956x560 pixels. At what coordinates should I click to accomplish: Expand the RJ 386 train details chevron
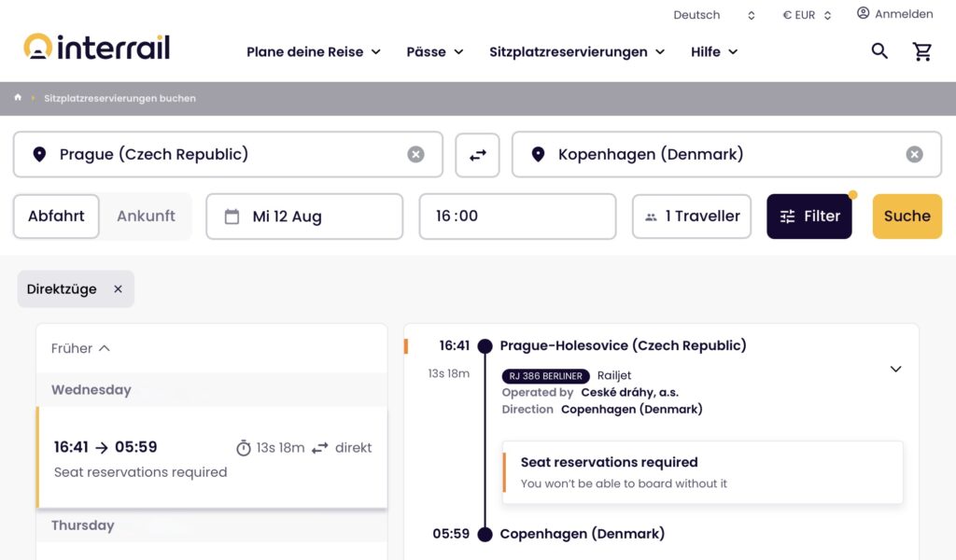(895, 369)
